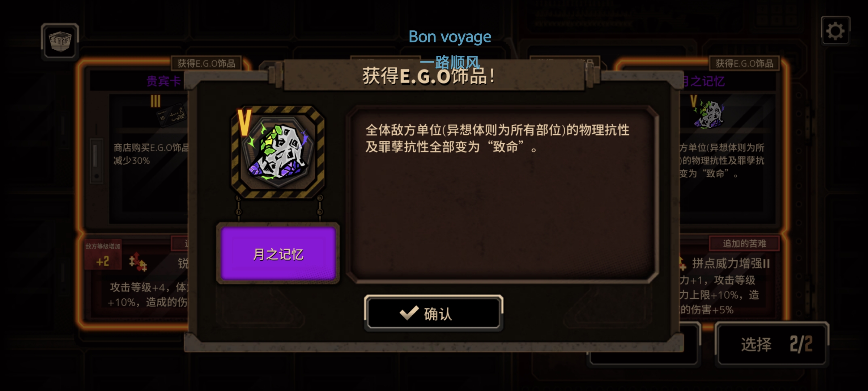Click the tier V rank mark in dialog
The width and height of the screenshot is (868, 391).
click(244, 122)
